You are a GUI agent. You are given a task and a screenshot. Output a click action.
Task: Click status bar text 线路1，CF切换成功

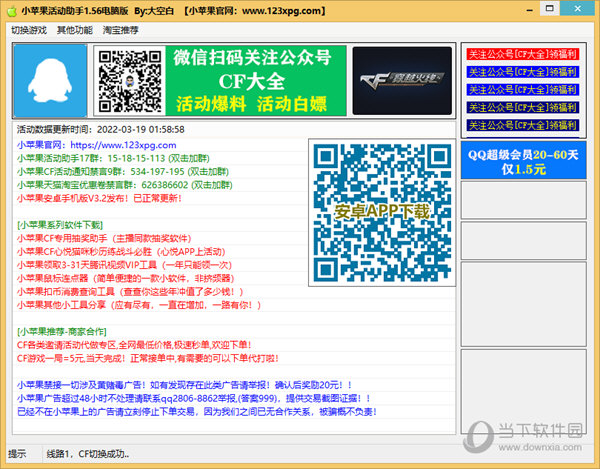click(x=88, y=454)
